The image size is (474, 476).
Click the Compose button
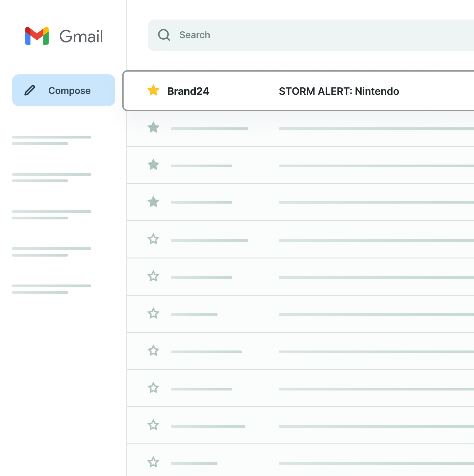pyautogui.click(x=64, y=90)
